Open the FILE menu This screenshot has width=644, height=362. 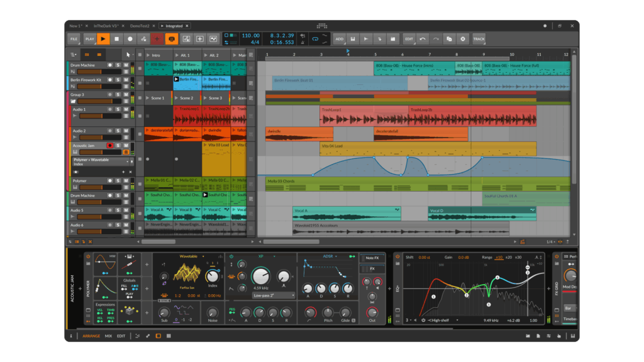tap(73, 39)
